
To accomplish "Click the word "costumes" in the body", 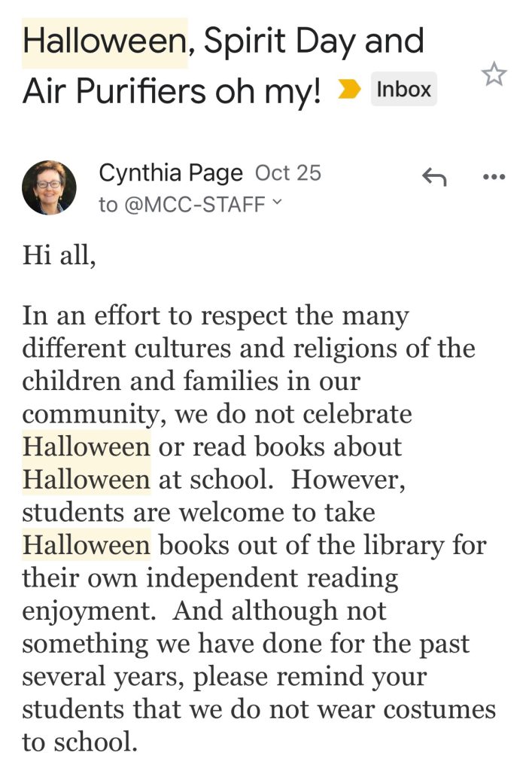I will [439, 709].
